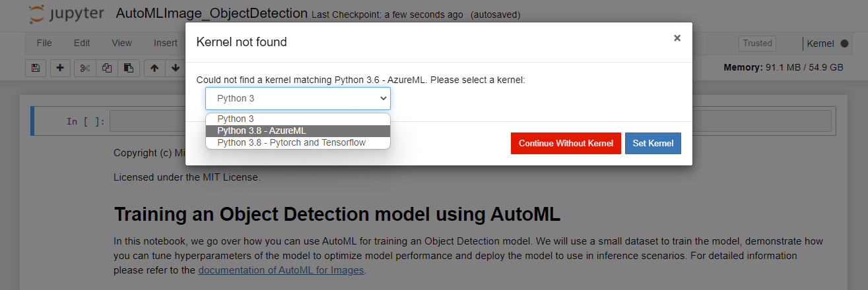Follow the documentation of AutoML for Images link
The height and width of the screenshot is (290, 868).
click(x=281, y=270)
